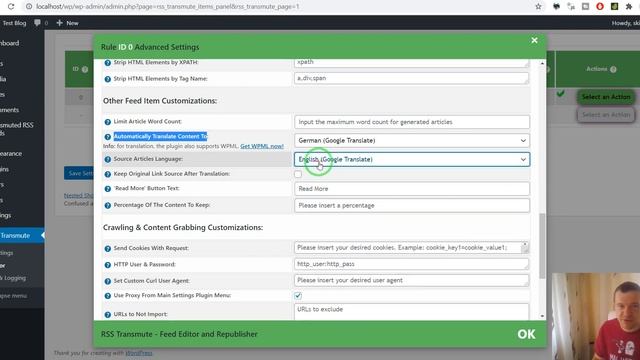Open the WordPress link in the footer
Screen dimensions: 640x360
click(139, 353)
